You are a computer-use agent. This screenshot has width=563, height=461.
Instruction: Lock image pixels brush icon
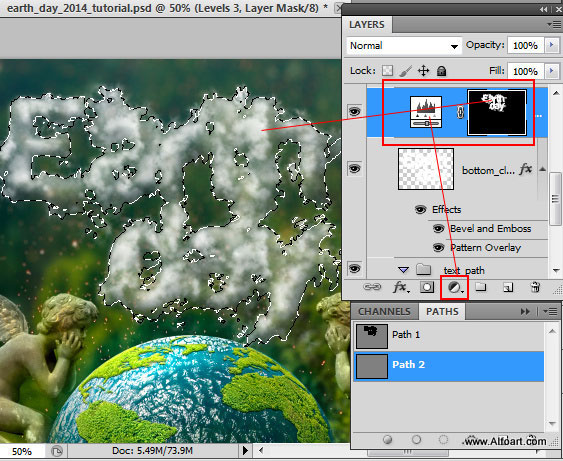click(405, 71)
